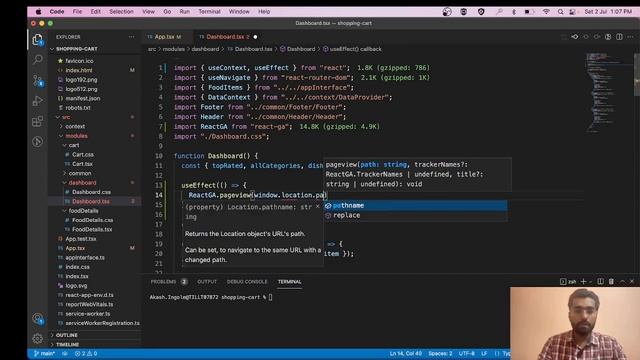The image size is (640, 360).
Task: Click the Spotlight search icon in menu bar
Action: pos(560,12)
